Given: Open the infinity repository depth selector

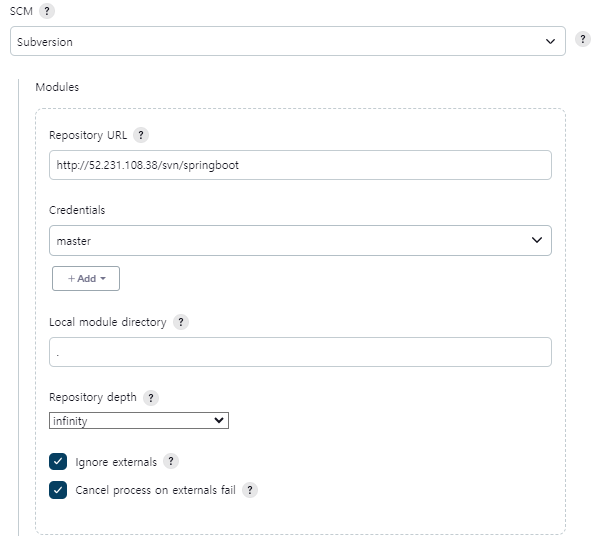Looking at the screenshot, I should coord(139,420).
